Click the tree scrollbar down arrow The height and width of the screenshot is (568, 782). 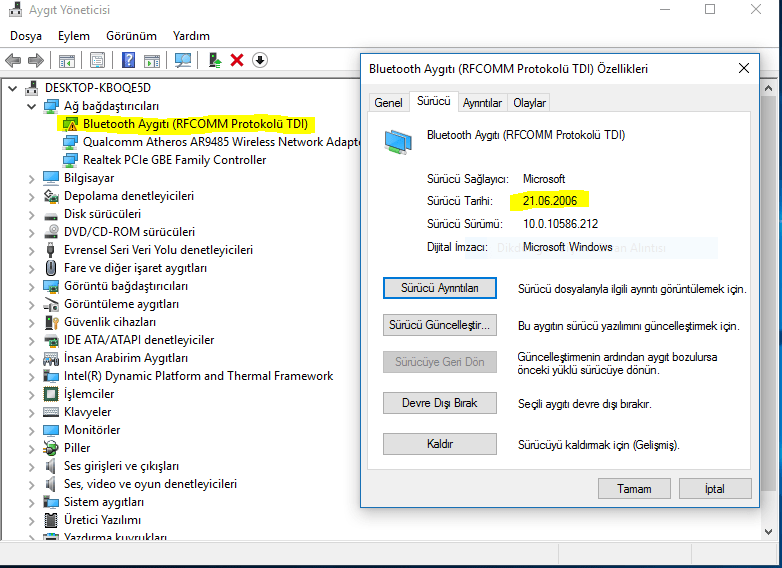[x=768, y=532]
